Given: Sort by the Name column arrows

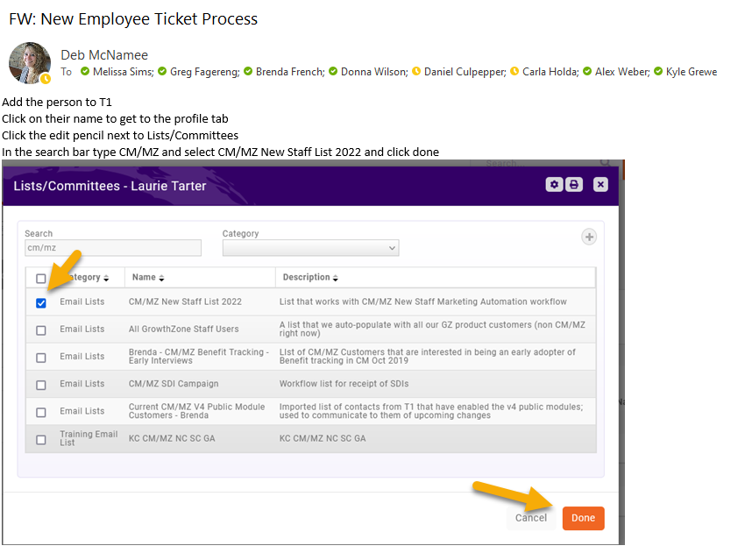Looking at the screenshot, I should click(161, 278).
